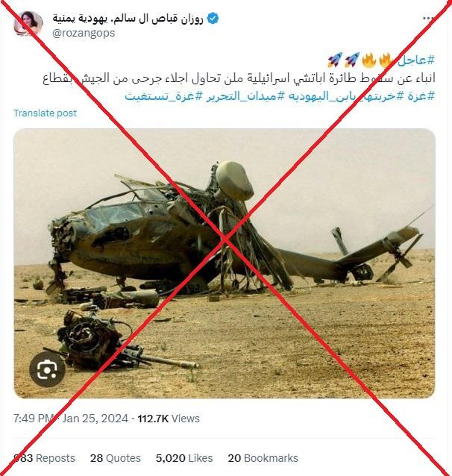This screenshot has width=452, height=476.
Task: Click the 112.7K Views count
Action: pyautogui.click(x=169, y=419)
